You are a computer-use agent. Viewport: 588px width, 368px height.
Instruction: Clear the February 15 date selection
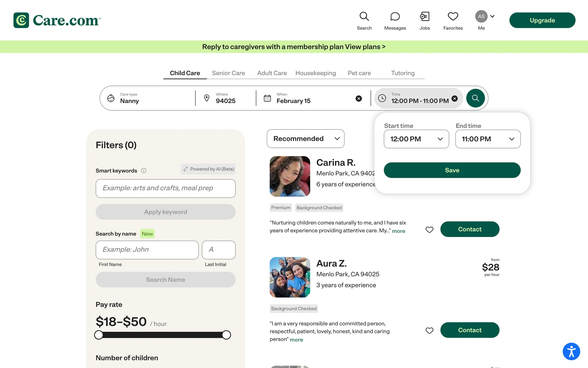pos(359,98)
